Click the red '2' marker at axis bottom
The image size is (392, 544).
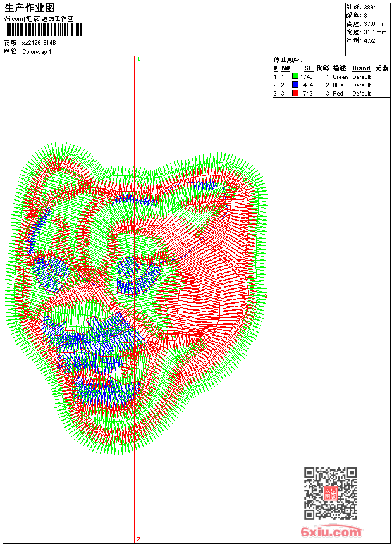(138, 539)
